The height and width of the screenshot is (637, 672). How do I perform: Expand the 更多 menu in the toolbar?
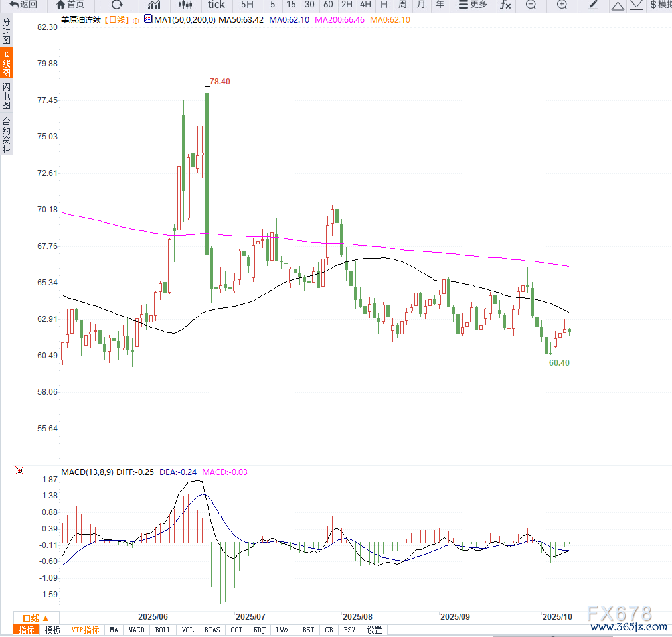click(x=472, y=5)
